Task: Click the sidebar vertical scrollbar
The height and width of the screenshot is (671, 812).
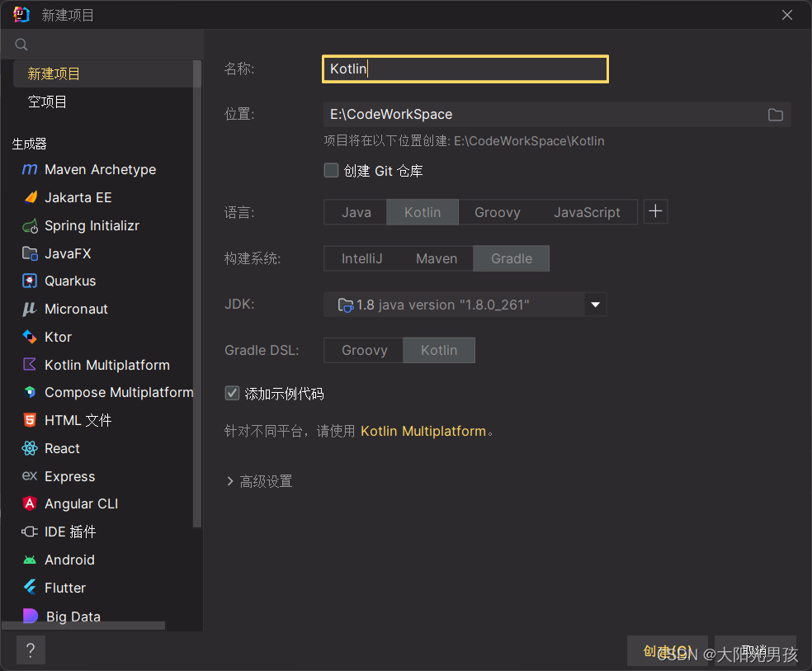Action: coord(196,294)
